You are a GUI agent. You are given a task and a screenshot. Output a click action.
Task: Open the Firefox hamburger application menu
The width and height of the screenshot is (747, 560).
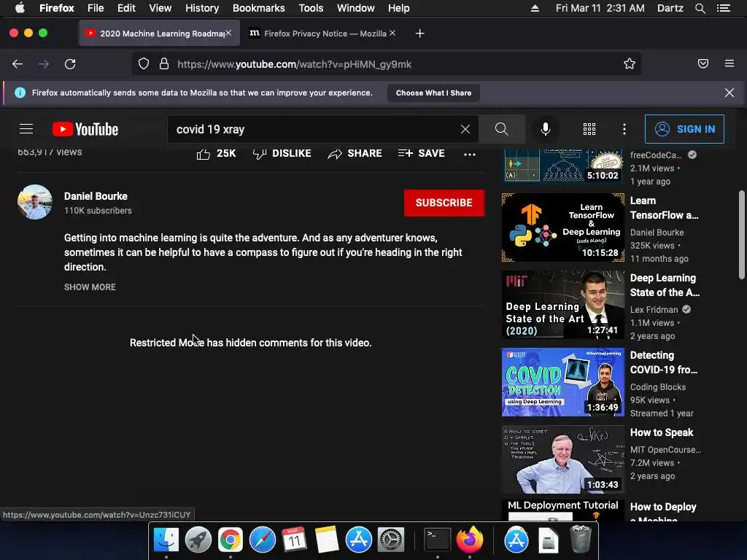(729, 63)
